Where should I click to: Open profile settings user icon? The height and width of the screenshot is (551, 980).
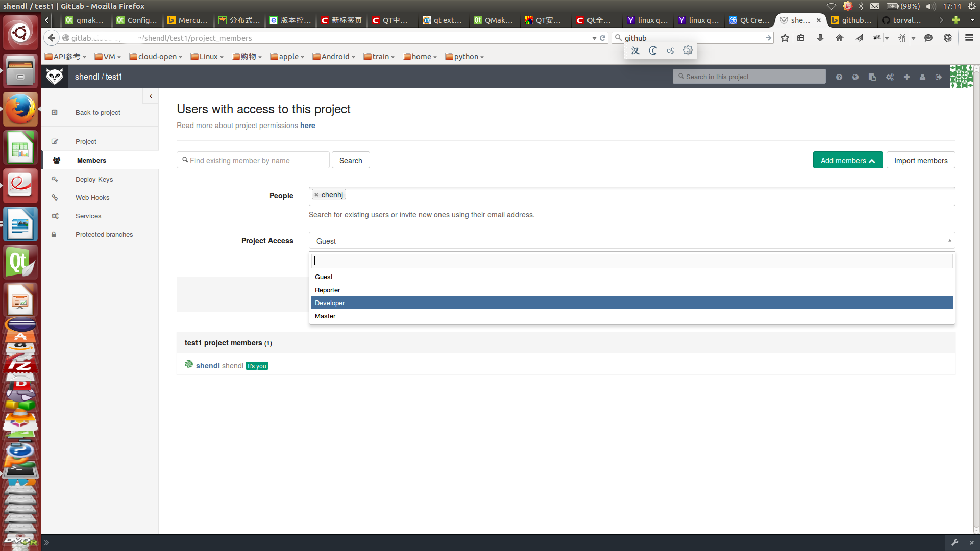point(922,77)
